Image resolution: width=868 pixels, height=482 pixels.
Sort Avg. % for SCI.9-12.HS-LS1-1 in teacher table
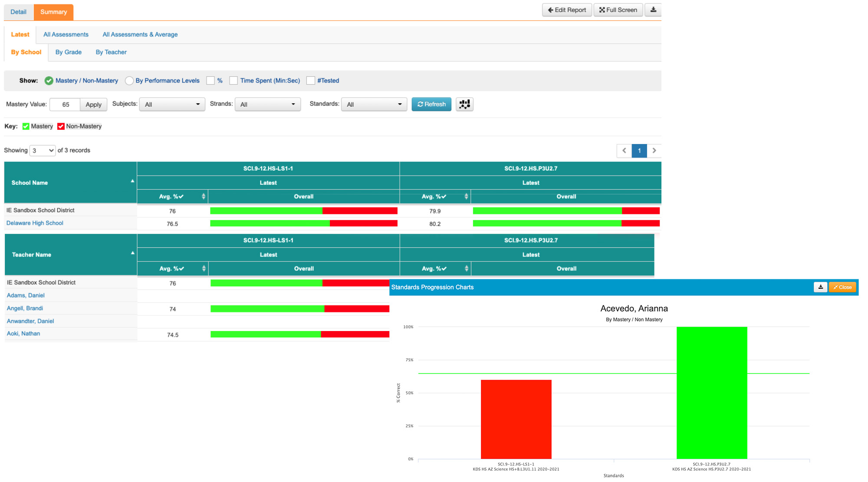(204, 269)
